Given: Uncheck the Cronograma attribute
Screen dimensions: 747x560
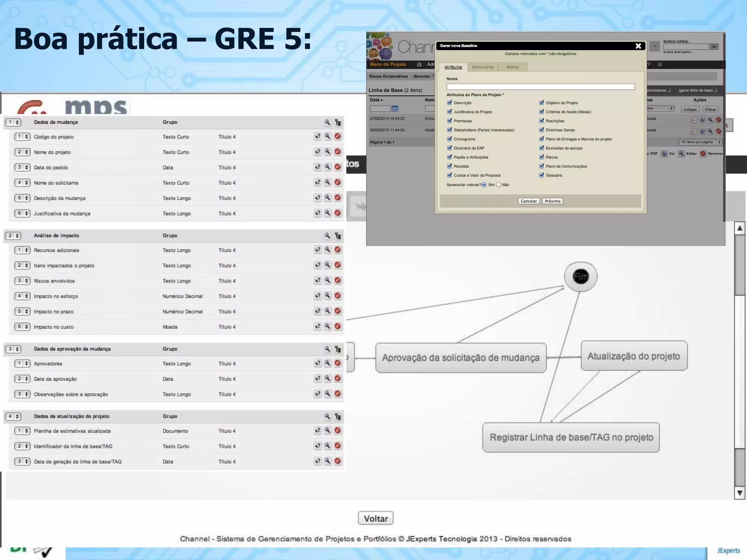Looking at the screenshot, I should point(450,139).
